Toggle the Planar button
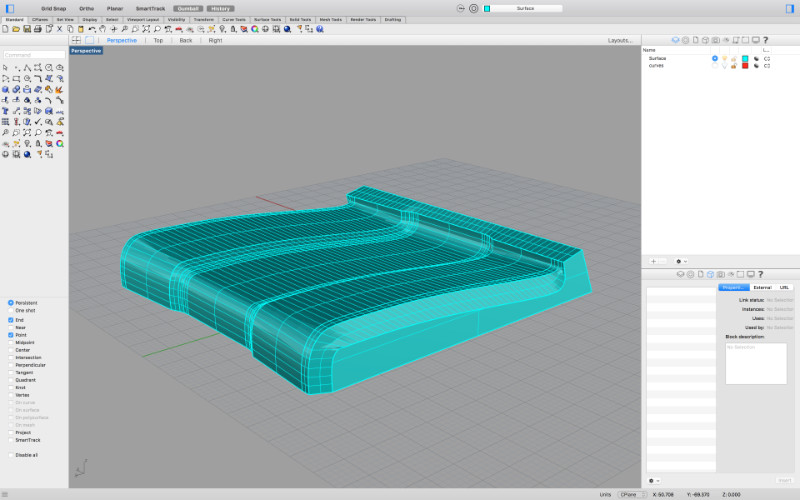800x500 pixels. click(x=115, y=9)
